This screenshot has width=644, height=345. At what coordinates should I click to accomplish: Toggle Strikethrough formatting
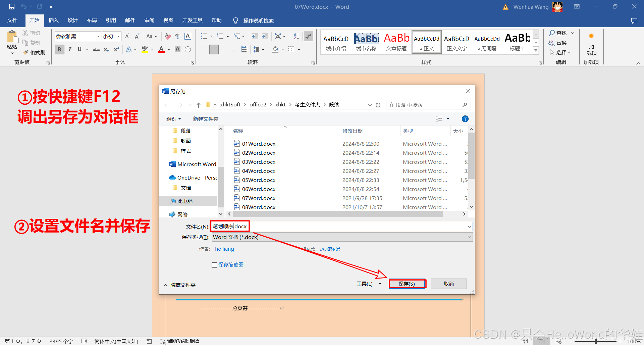(x=96, y=50)
